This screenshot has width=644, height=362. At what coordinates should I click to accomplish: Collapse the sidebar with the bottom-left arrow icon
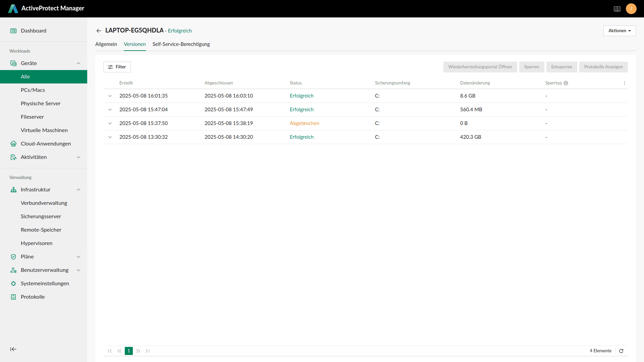[x=13, y=349]
